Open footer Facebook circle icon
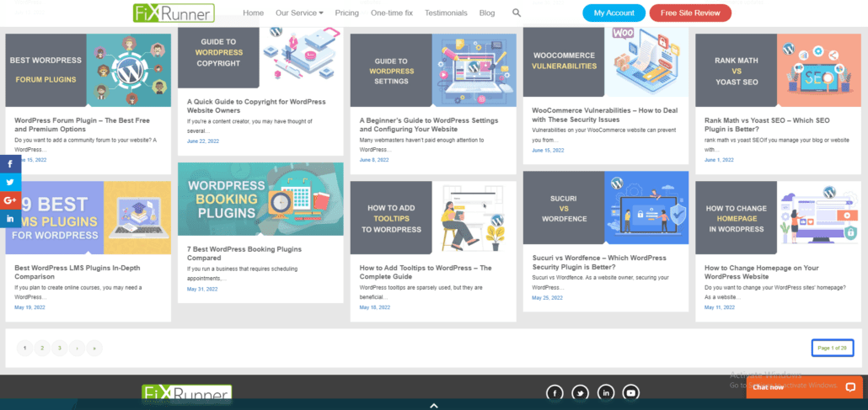This screenshot has height=410, width=868. 555,393
